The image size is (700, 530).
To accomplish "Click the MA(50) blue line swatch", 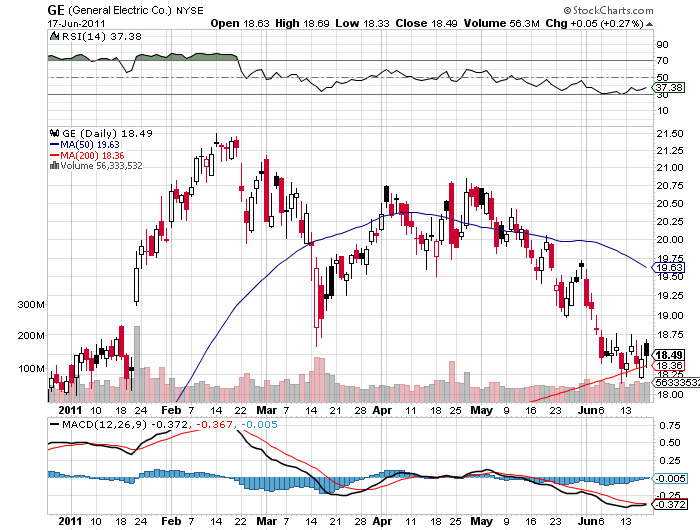I will pyautogui.click(x=54, y=144).
